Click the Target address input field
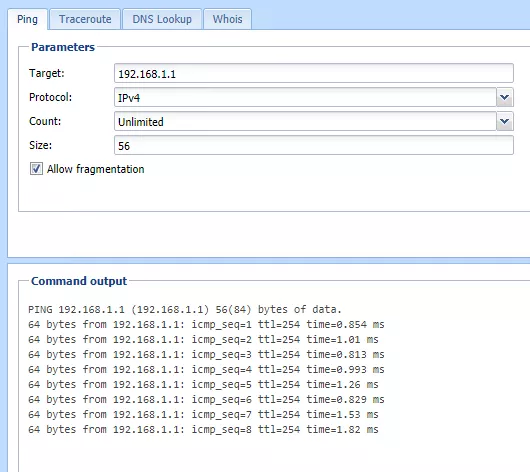 tap(314, 73)
